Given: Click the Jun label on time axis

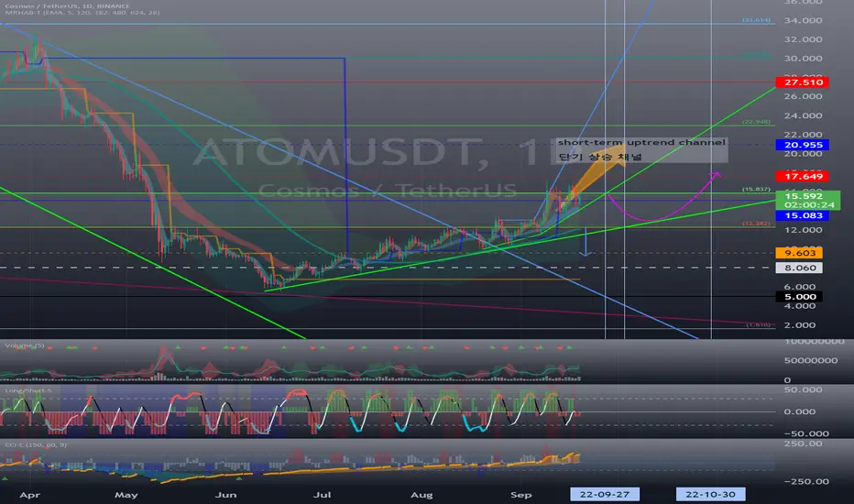Looking at the screenshot, I should 225,495.
